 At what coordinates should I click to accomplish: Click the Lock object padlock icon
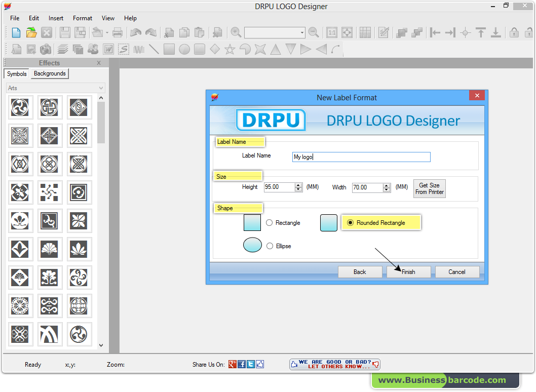pyautogui.click(x=514, y=33)
